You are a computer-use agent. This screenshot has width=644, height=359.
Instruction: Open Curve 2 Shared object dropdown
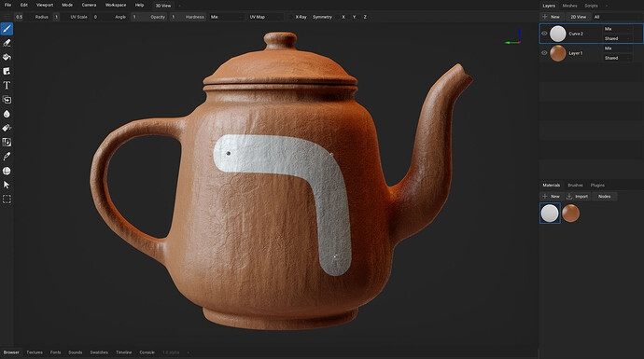pos(617,38)
